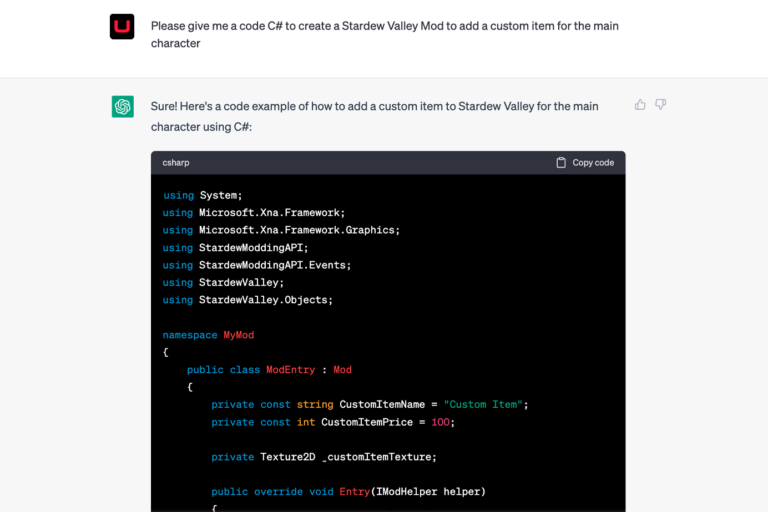Click the "Custom Item" string literal

[483, 405]
